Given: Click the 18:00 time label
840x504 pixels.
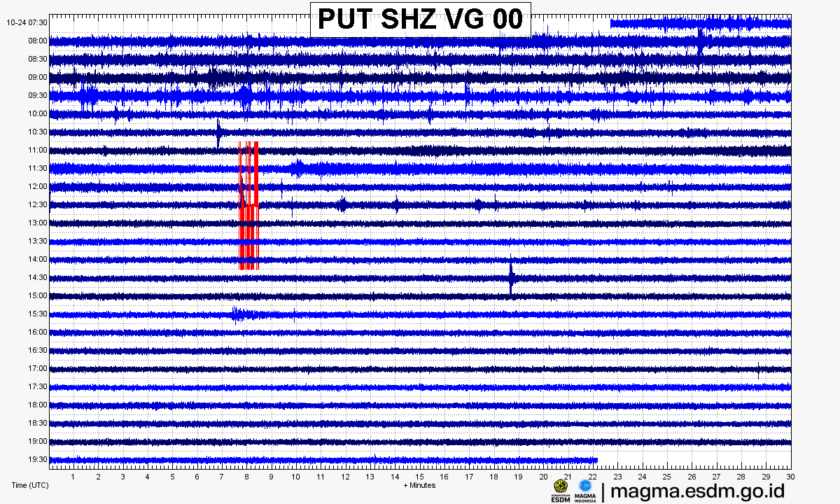Looking at the screenshot, I should (x=38, y=405).
